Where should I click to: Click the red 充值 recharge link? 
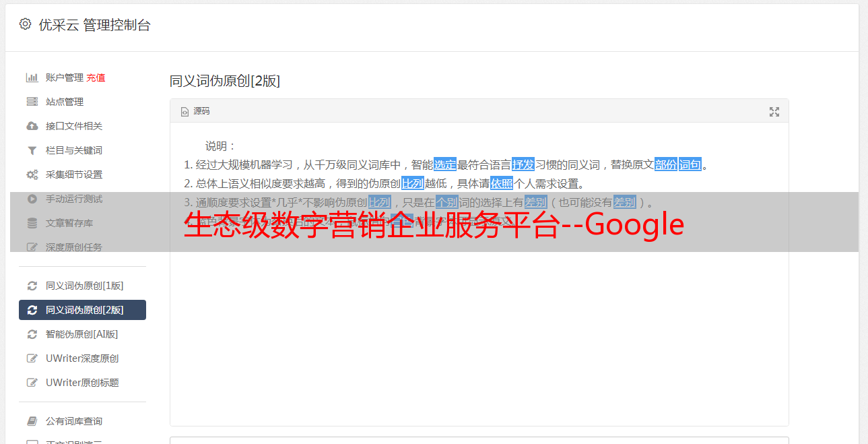(96, 77)
